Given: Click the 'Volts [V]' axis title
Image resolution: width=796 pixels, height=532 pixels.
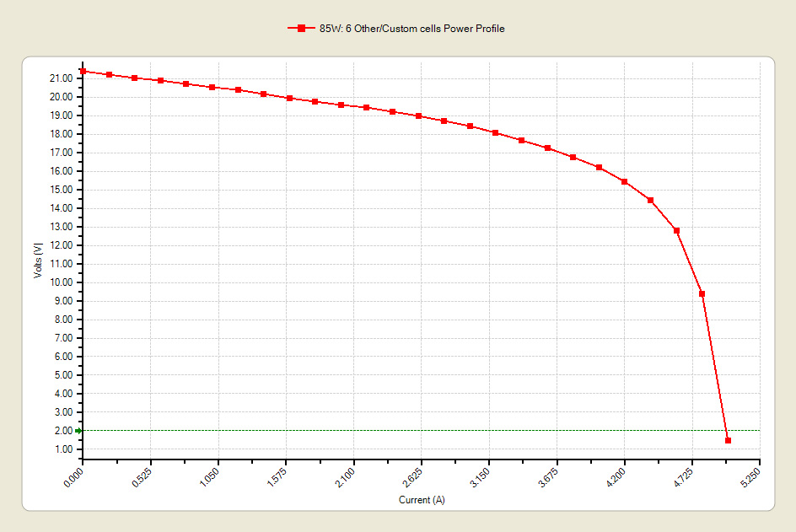Looking at the screenshot, I should 38,261.
